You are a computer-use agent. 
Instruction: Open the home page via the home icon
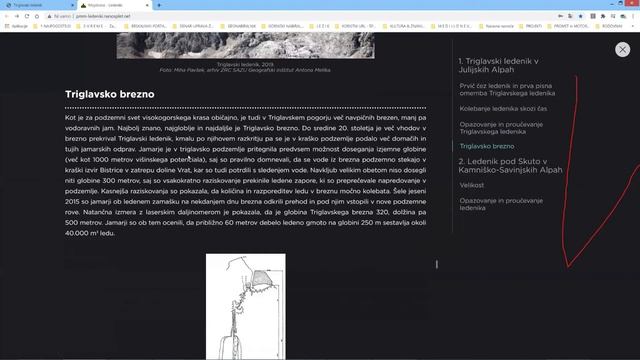(37, 16)
